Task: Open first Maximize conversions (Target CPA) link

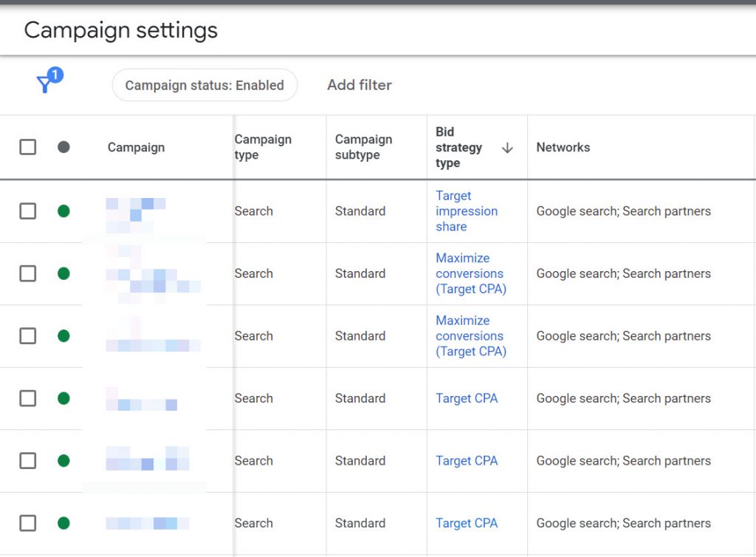Action: 470,273
